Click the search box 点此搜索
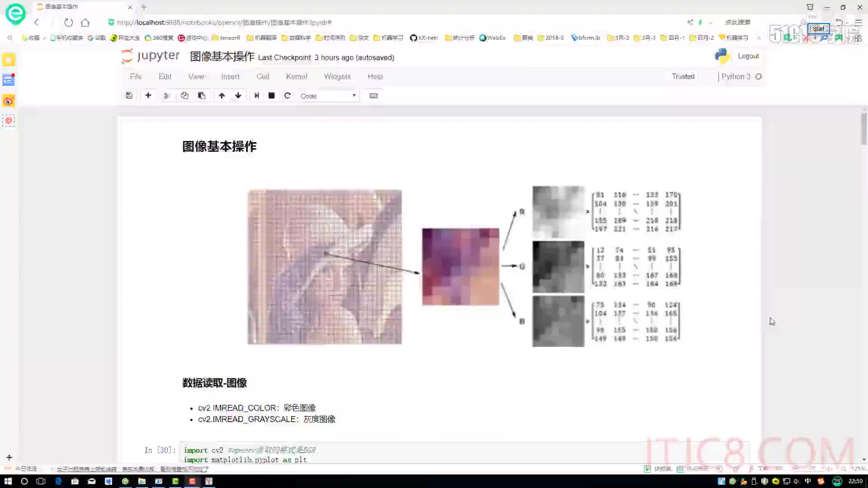The image size is (868, 488). (738, 22)
